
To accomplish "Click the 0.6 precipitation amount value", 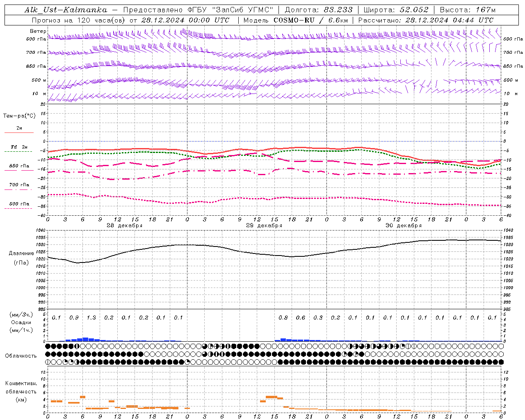I will (x=301, y=318).
